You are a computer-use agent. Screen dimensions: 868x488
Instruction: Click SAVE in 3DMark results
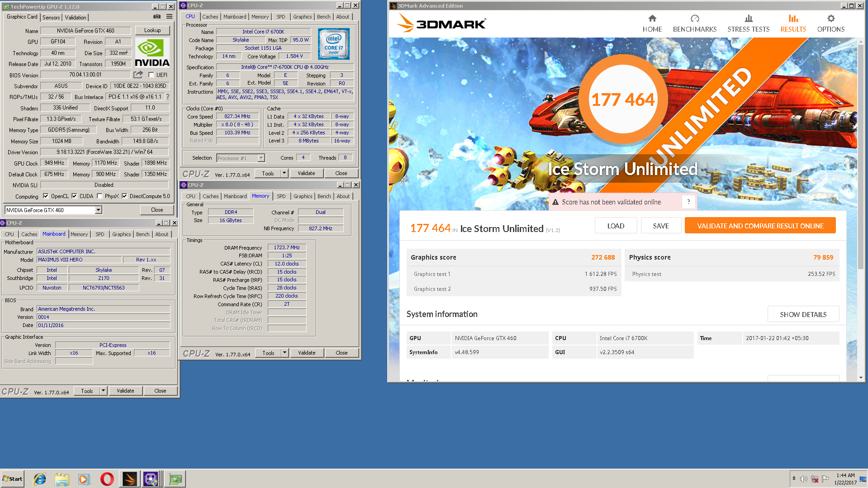pos(661,226)
